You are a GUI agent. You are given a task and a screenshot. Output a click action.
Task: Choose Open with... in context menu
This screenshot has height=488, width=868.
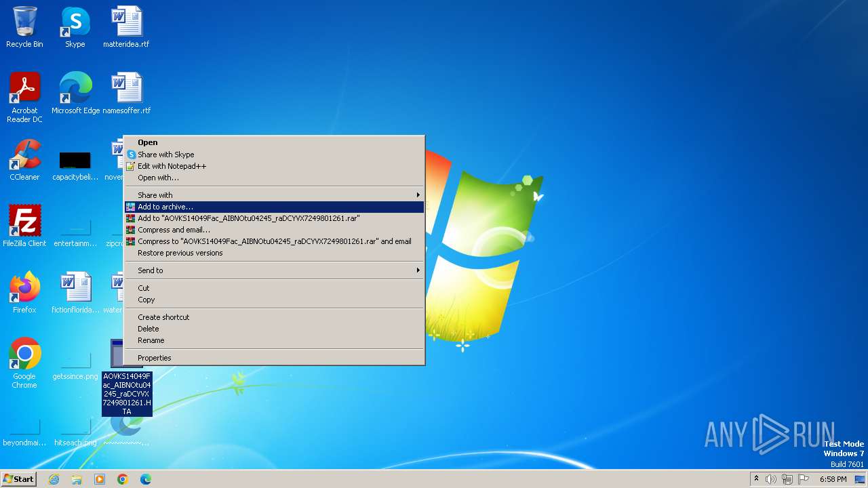(x=274, y=178)
